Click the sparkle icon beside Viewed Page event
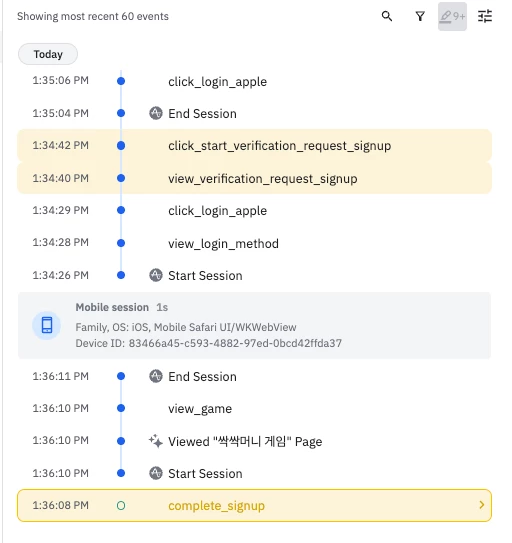The height and width of the screenshot is (543, 512). pyautogui.click(x=156, y=441)
